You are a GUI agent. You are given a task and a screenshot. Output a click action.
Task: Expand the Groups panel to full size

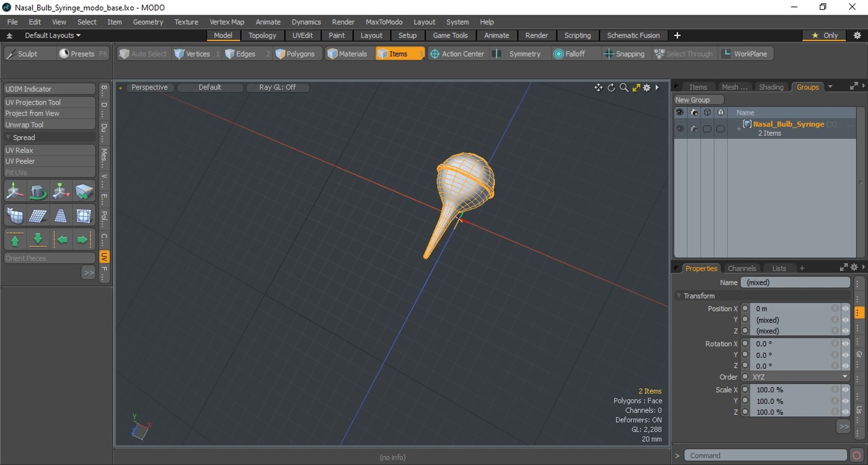point(854,86)
